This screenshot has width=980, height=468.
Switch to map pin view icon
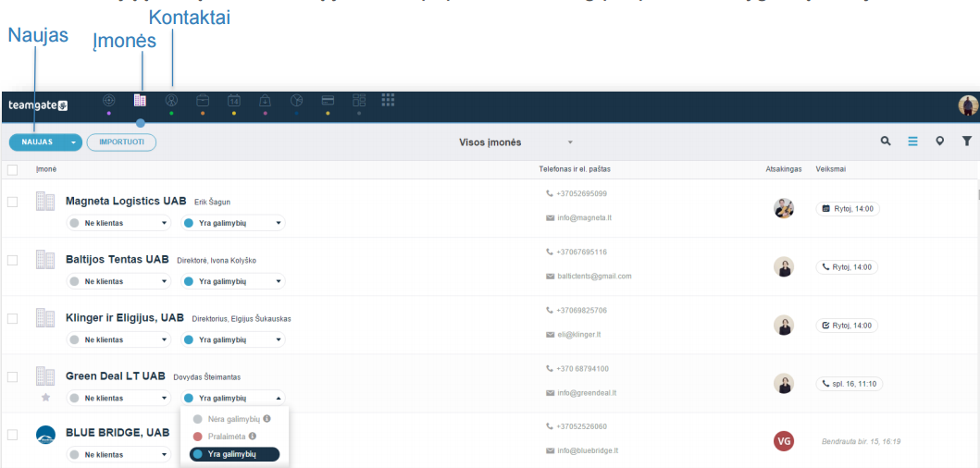point(939,142)
